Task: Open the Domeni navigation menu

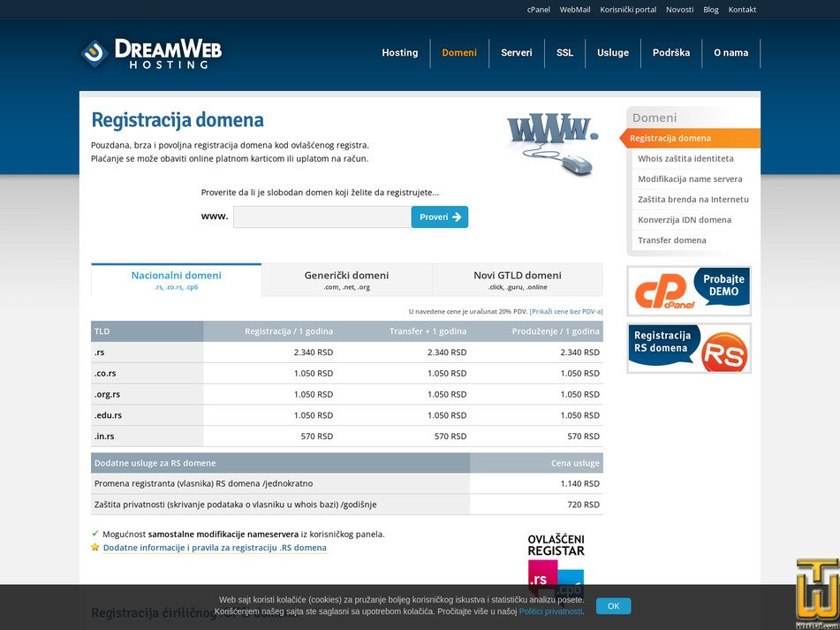Action: [459, 52]
